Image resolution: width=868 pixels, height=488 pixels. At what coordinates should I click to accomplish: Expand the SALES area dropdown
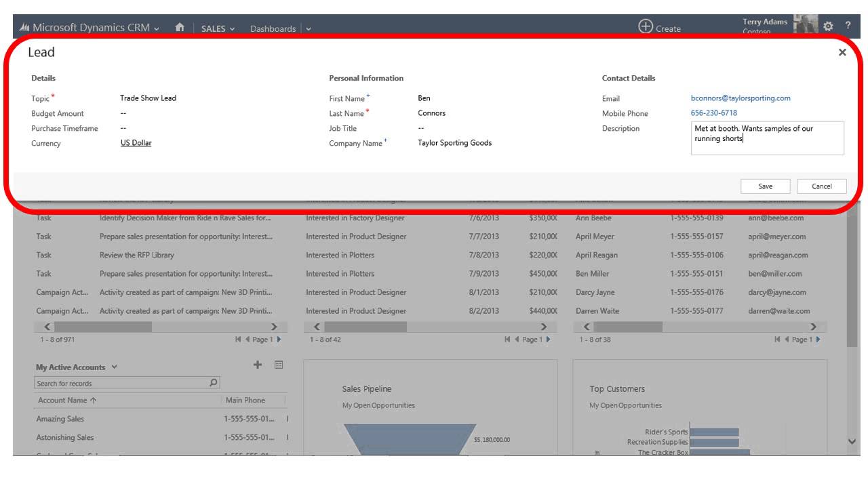pos(232,28)
